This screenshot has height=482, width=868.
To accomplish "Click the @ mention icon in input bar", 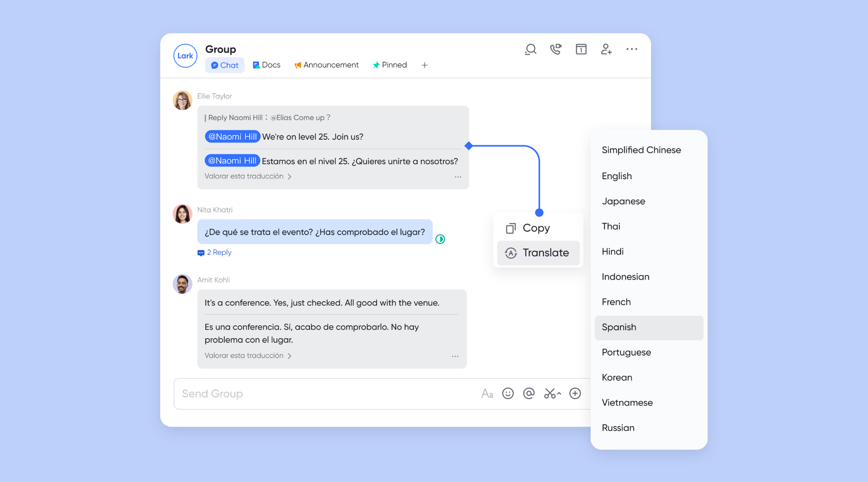I will [x=529, y=393].
